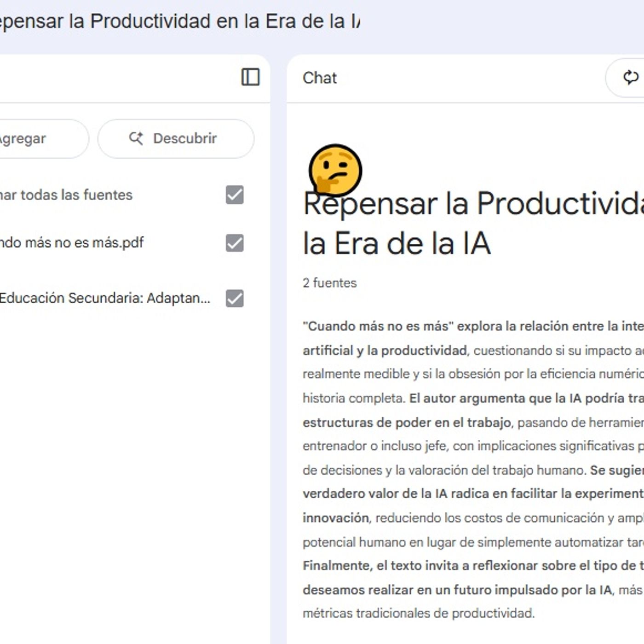Collapse the sources panel with the sidebar icon
This screenshot has height=644, width=644.
[250, 77]
